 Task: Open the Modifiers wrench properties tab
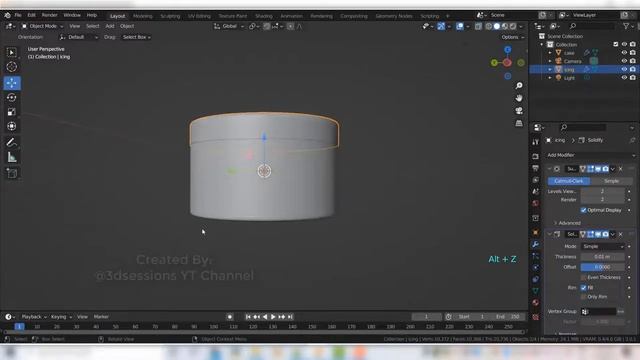click(535, 244)
